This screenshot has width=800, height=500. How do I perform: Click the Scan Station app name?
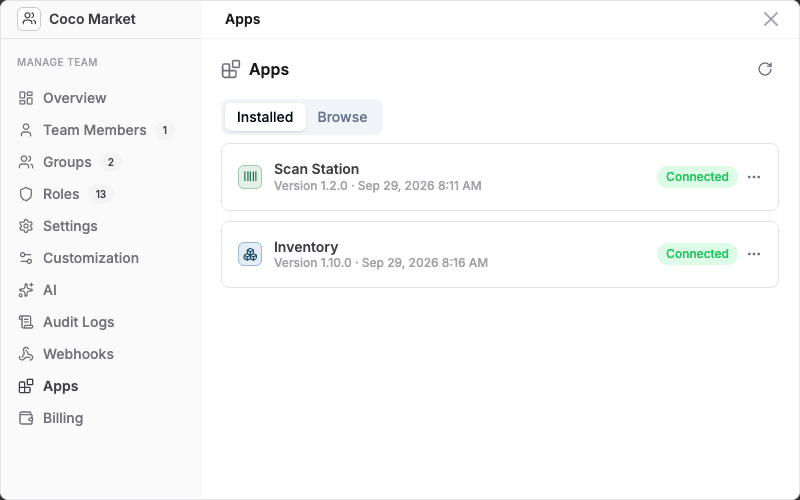tap(316, 169)
